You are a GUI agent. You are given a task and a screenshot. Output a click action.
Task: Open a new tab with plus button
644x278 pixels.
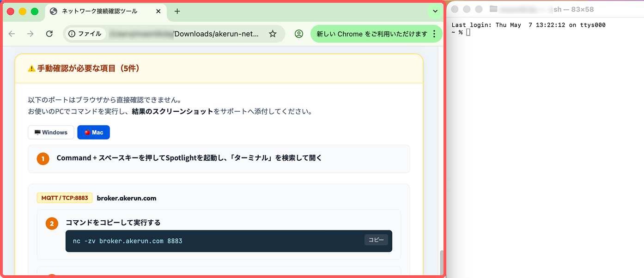point(177,12)
